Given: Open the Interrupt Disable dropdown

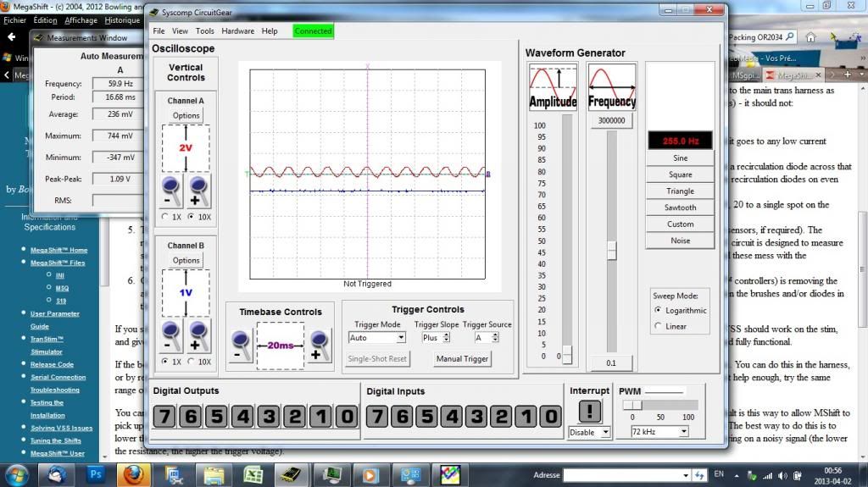Looking at the screenshot, I should click(x=605, y=432).
